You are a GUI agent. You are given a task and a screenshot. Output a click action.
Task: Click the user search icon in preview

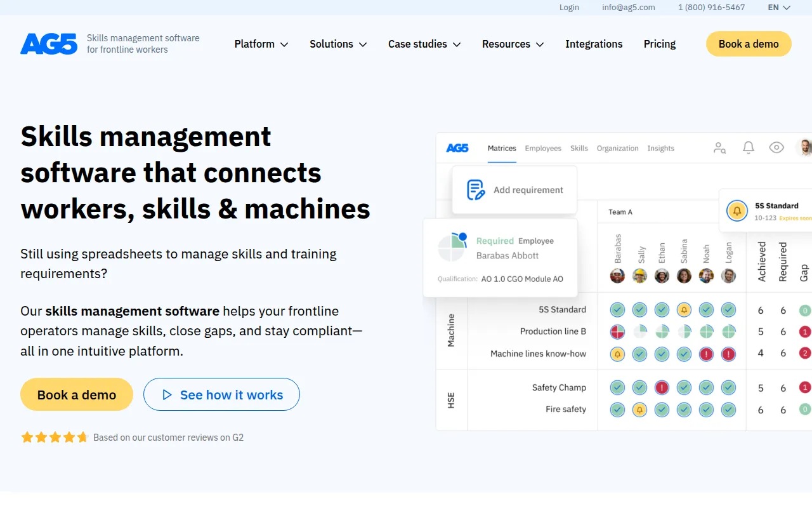(719, 148)
